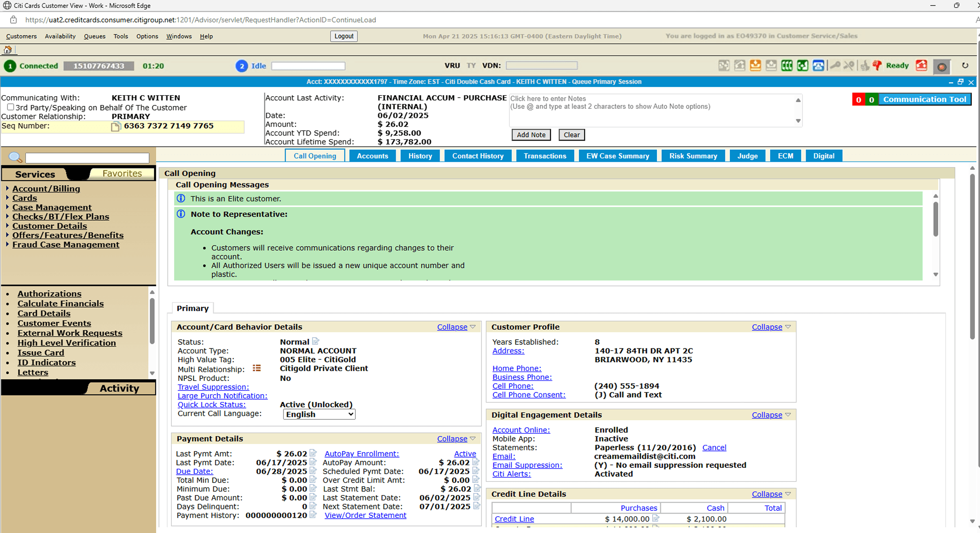The image size is (980, 533).
Task: Click the red thumbs-down not ready icon
Action: (x=877, y=66)
